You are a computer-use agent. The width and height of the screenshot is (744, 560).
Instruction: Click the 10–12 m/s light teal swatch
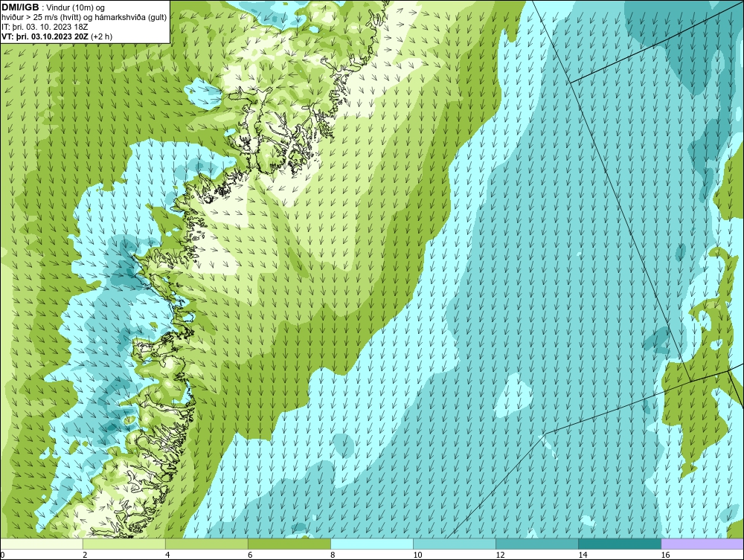[455, 544]
